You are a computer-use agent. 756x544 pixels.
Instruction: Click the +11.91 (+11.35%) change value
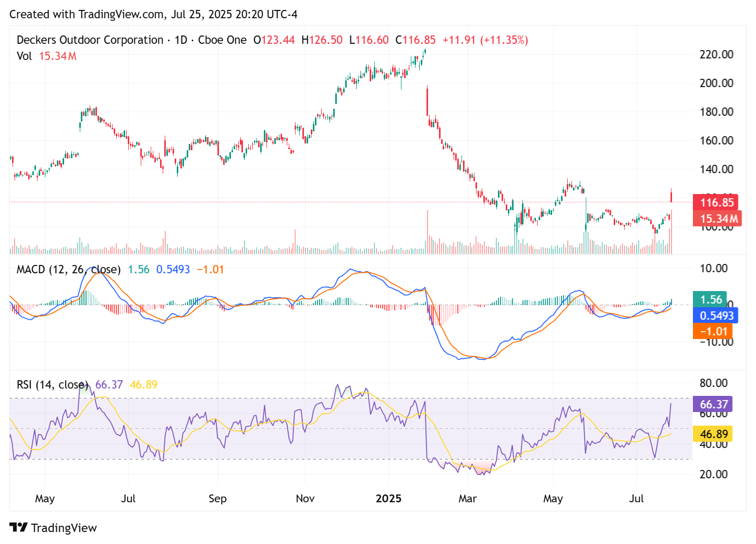[485, 40]
